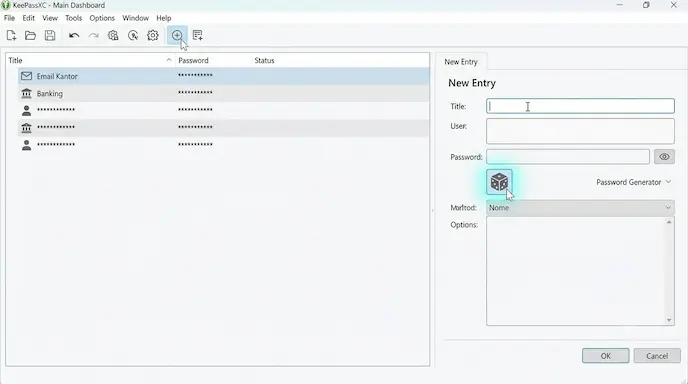Screen dimensions: 688x384
Task: Click the Options scrollbar down arrow
Action: click(x=669, y=320)
